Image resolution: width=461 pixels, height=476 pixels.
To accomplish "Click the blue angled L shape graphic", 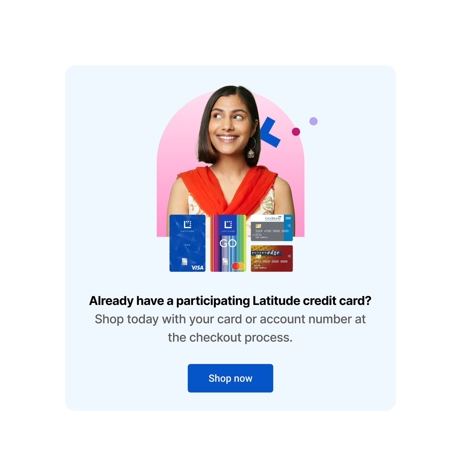I will click(x=270, y=132).
